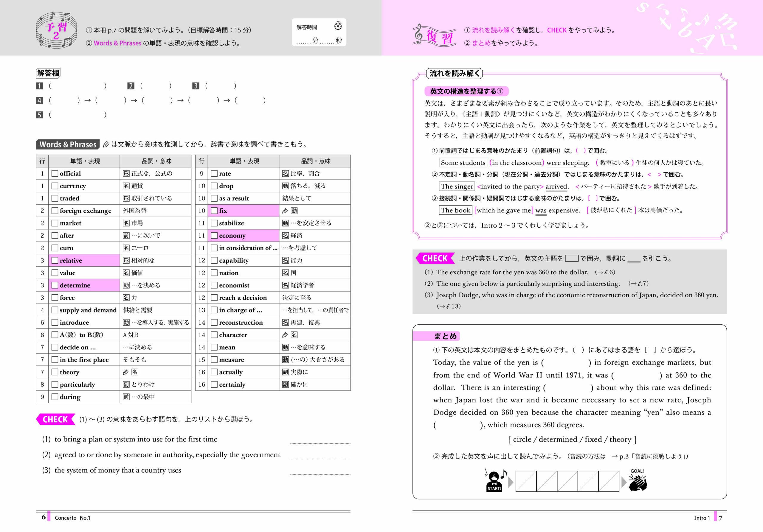Check the box next to determine
This screenshot has width=763, height=532.
55,285
